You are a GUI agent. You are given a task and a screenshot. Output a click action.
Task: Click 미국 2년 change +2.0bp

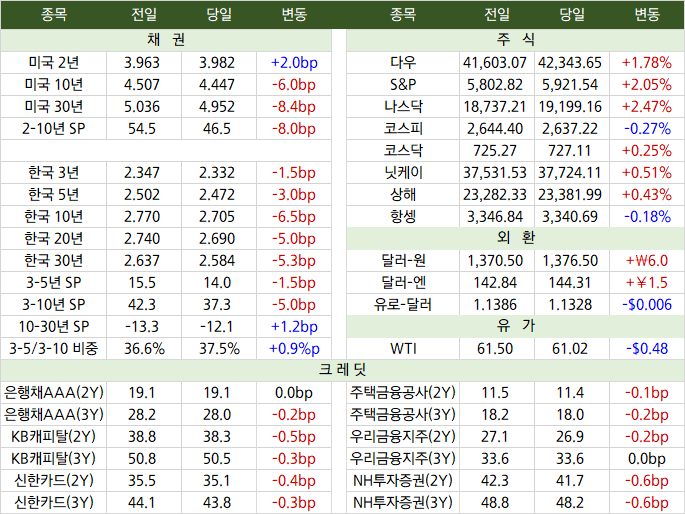[294, 63]
